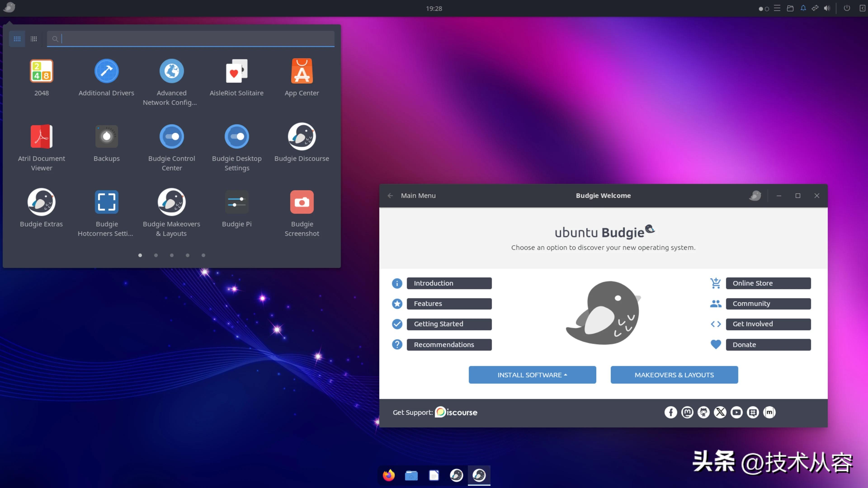The image size is (868, 488).
Task: Open YouTube social link
Action: click(737, 412)
